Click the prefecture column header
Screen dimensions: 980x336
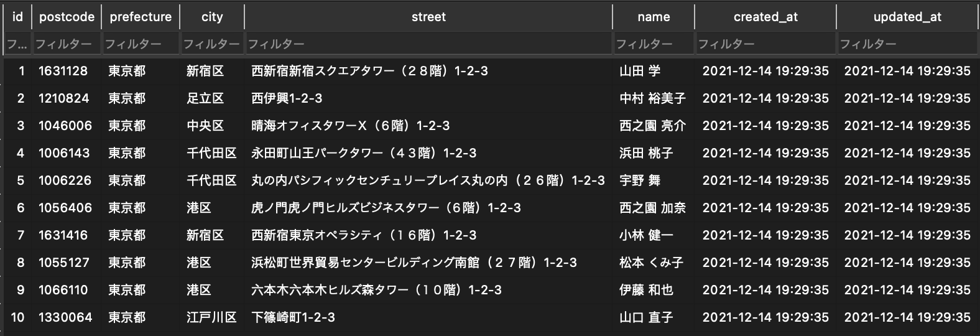pyautogui.click(x=141, y=17)
